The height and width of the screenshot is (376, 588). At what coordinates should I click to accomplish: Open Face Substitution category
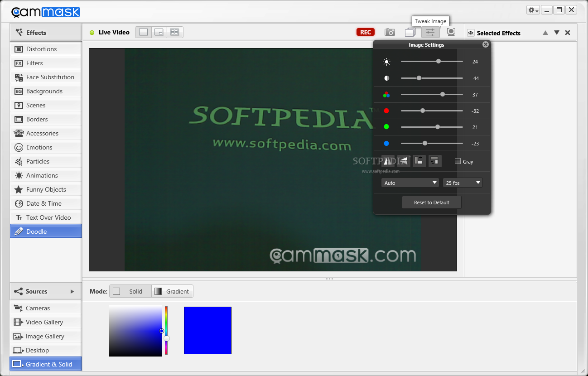point(46,77)
